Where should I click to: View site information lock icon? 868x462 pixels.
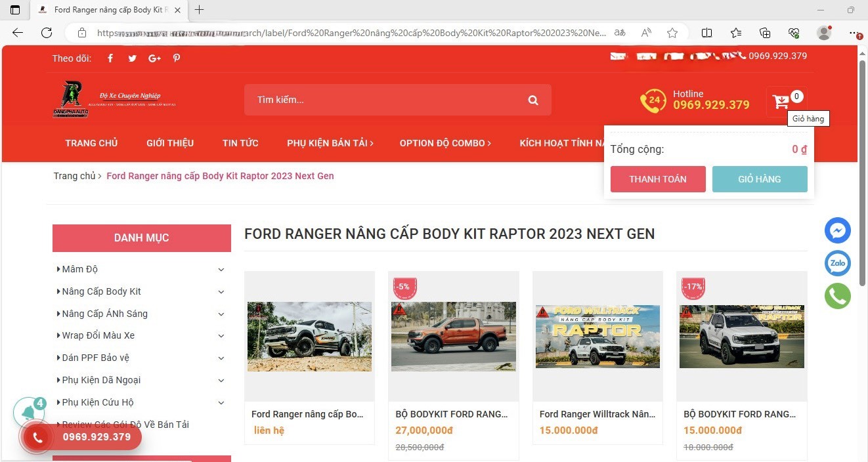coord(82,33)
